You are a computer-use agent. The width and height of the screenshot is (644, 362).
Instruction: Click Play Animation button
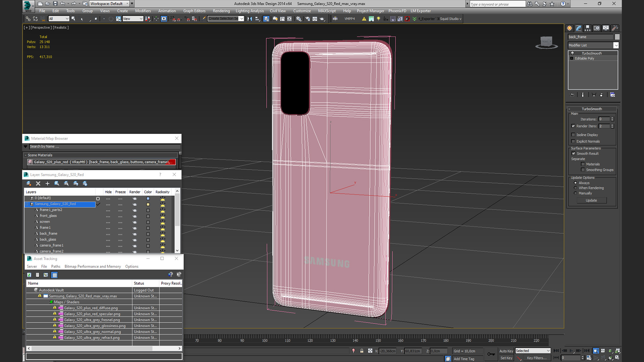click(572, 351)
